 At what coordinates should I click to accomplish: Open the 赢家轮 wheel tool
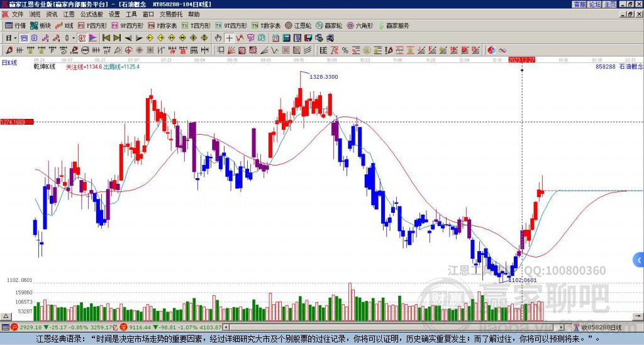tap(329, 25)
